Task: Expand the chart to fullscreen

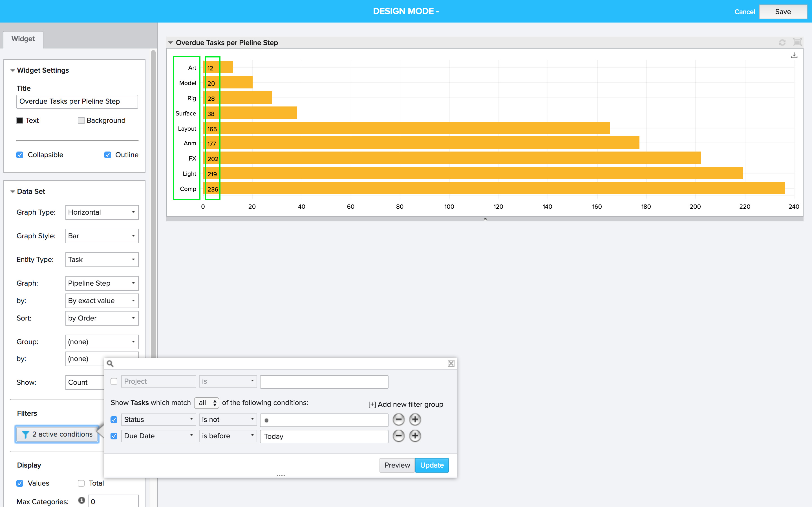Action: click(797, 42)
